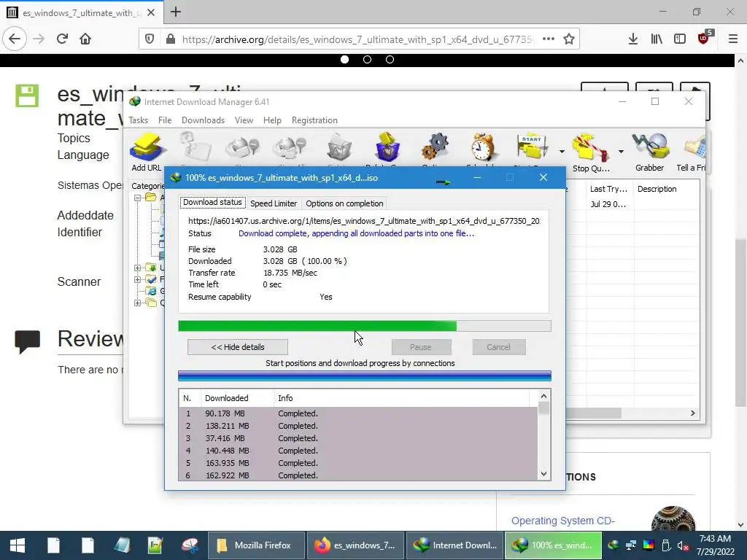
Task: Expand the Finished category tree node
Action: (x=137, y=279)
